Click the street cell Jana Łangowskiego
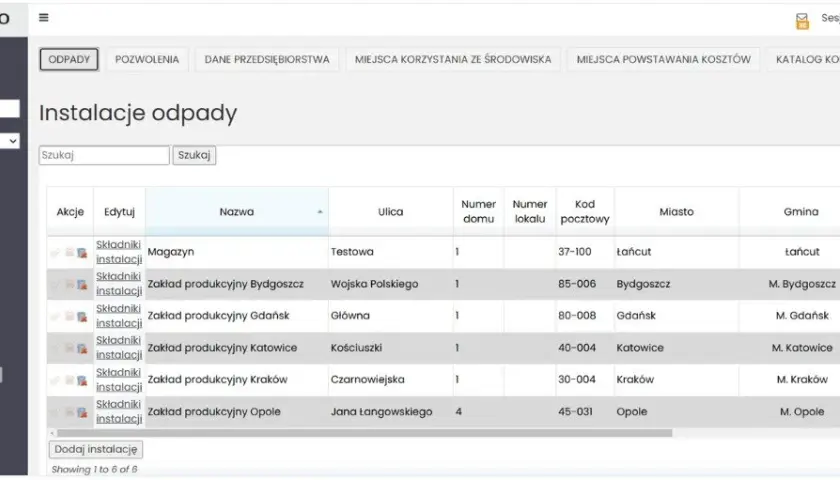 pos(391,411)
